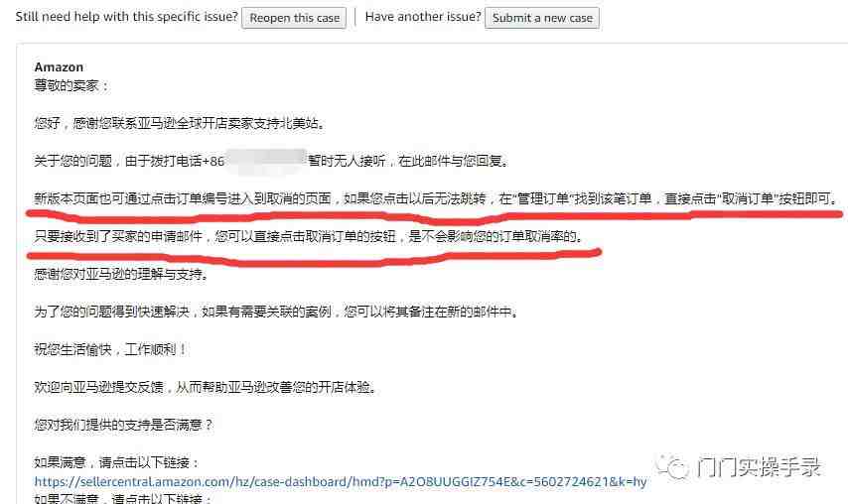Viewport: 848px width, 504px height.
Task: Click the vertical divider between the two case buttons
Action: pyautogui.click(x=355, y=17)
